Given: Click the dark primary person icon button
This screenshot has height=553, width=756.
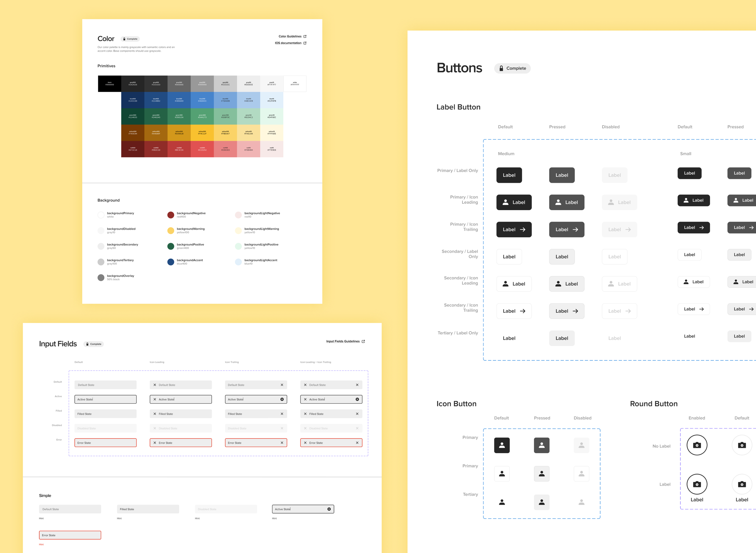Looking at the screenshot, I should tap(502, 445).
